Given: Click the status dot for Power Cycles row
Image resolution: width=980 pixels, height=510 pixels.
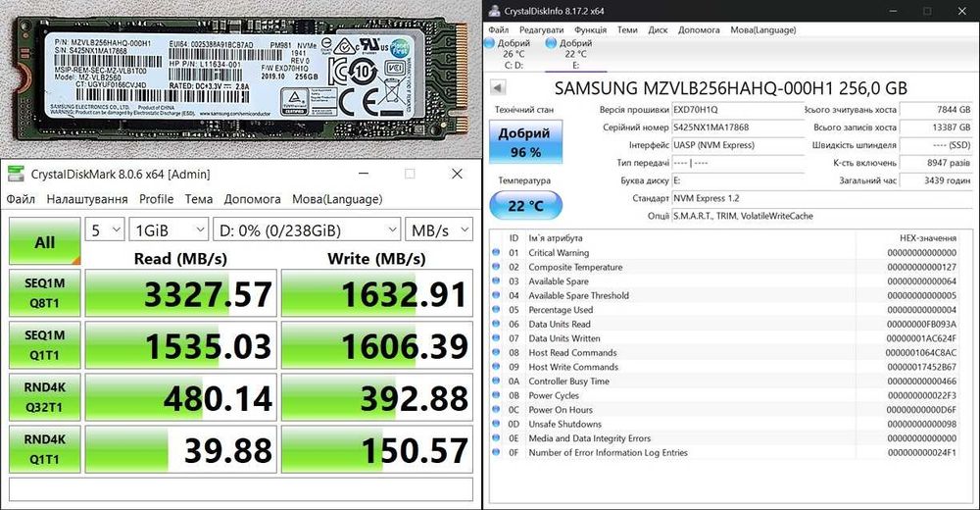Looking at the screenshot, I should pos(496,395).
